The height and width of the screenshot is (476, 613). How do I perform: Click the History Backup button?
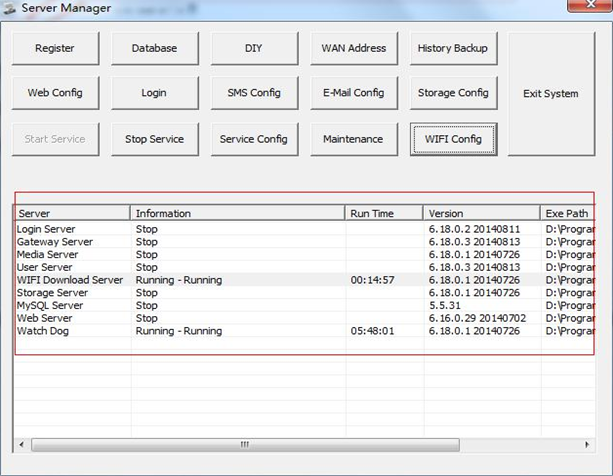point(453,48)
